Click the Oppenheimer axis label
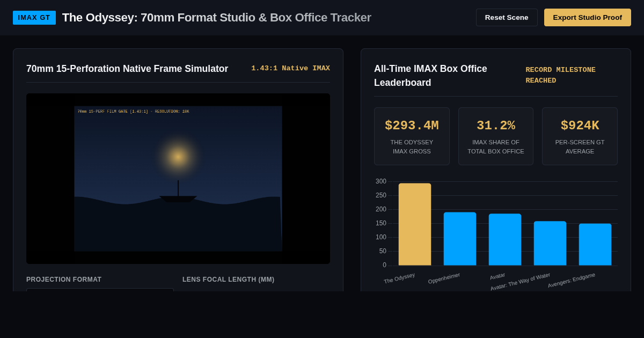Screen dimensions: 644x338 pos(444,278)
